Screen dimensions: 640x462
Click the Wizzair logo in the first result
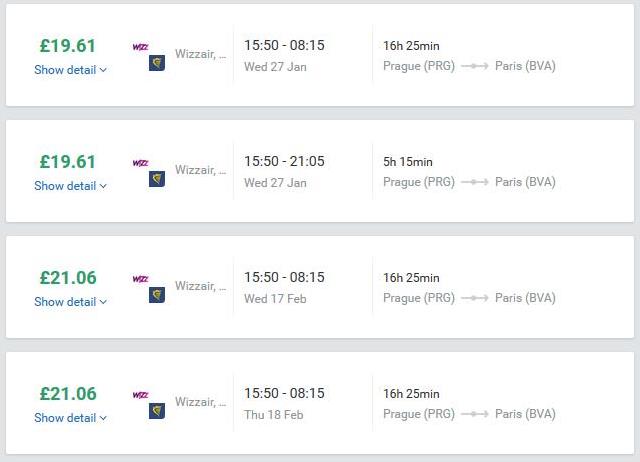click(x=140, y=47)
